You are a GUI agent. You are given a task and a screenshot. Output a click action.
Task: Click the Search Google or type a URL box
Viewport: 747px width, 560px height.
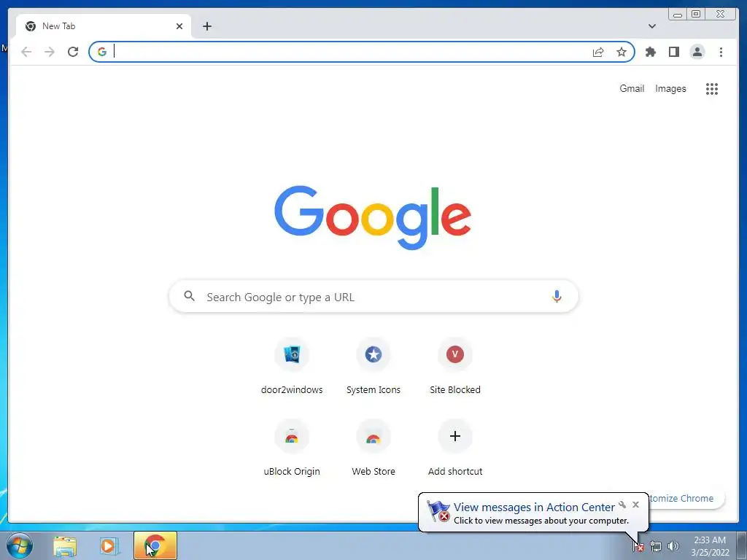tap(373, 296)
